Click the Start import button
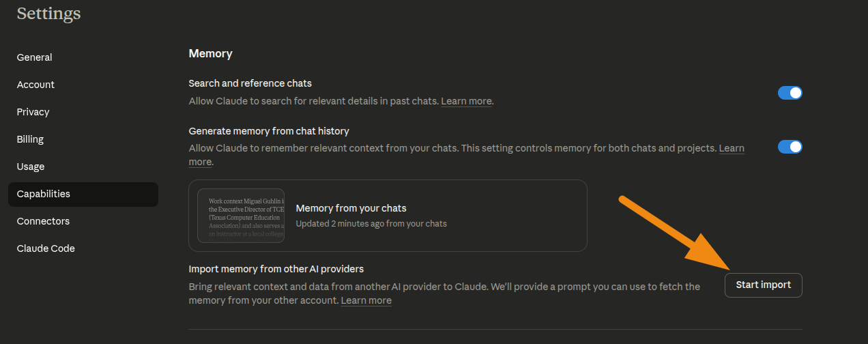 [763, 285]
